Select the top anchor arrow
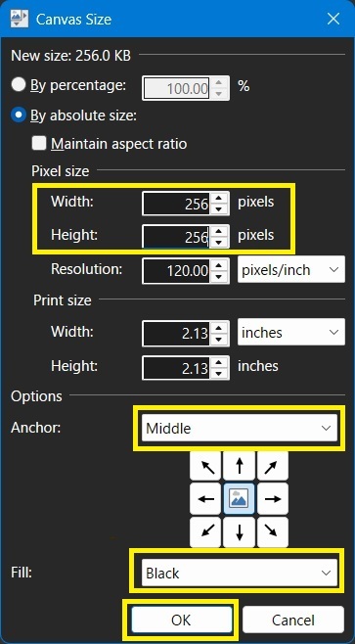The height and width of the screenshot is (644, 355). 240,466
